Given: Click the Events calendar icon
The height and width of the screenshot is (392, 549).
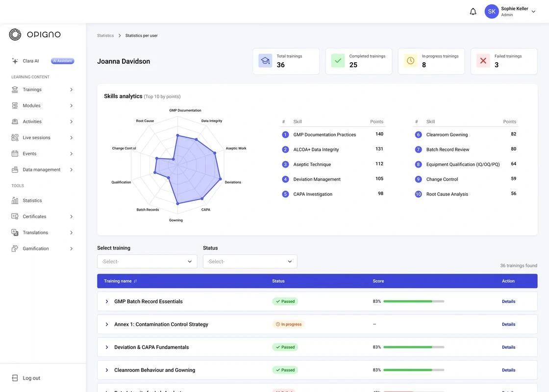Looking at the screenshot, I should coord(15,154).
